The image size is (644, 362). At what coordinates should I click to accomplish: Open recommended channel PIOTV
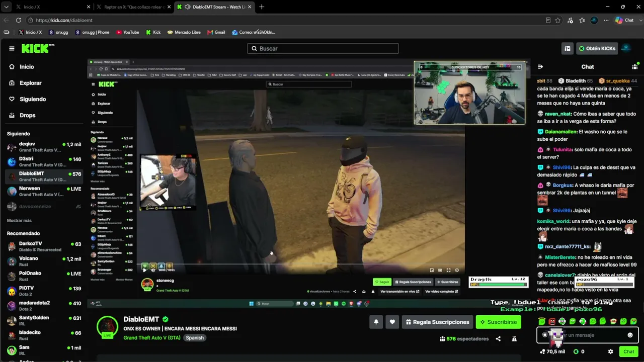[44, 291]
